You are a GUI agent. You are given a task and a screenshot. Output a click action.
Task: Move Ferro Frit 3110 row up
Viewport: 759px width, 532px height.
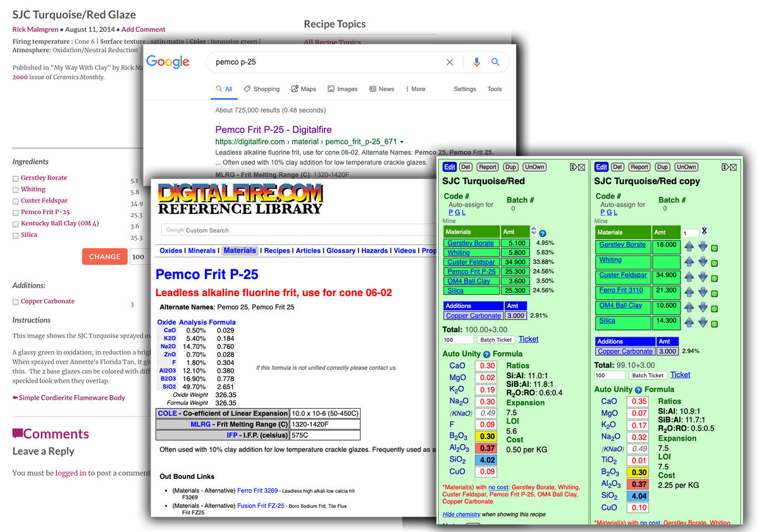(689, 292)
